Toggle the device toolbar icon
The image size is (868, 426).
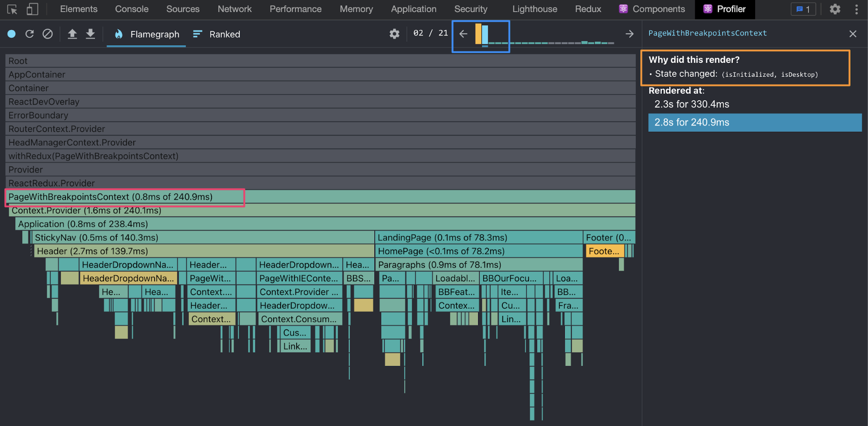(x=32, y=9)
